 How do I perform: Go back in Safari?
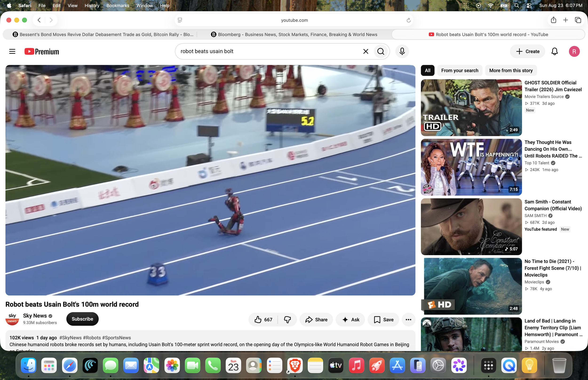(39, 20)
